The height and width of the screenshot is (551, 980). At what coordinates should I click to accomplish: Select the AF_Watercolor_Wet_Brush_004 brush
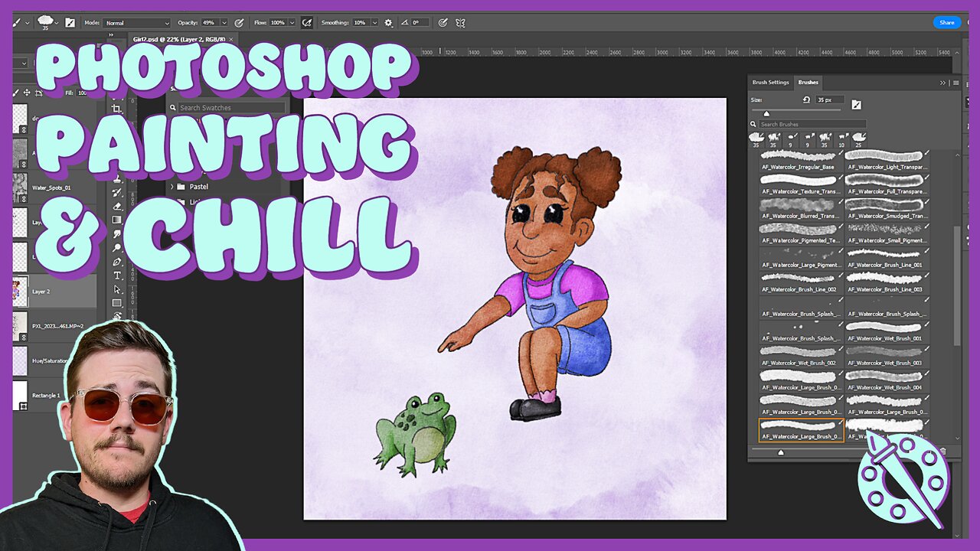click(888, 382)
